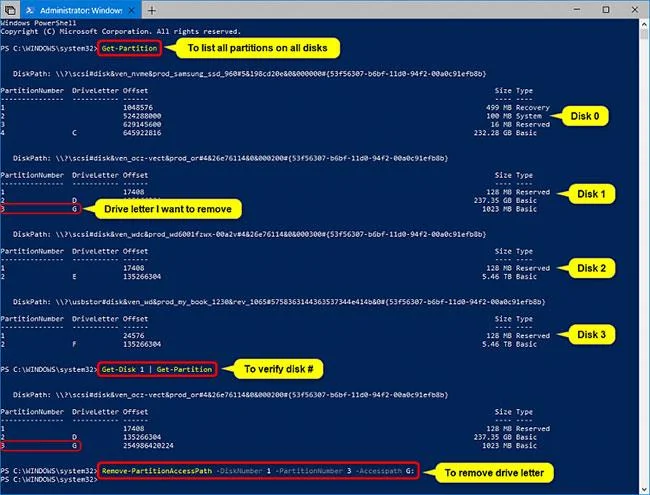Click "100 MB System" size entry
650x495 pixels.
pyautogui.click(x=514, y=116)
